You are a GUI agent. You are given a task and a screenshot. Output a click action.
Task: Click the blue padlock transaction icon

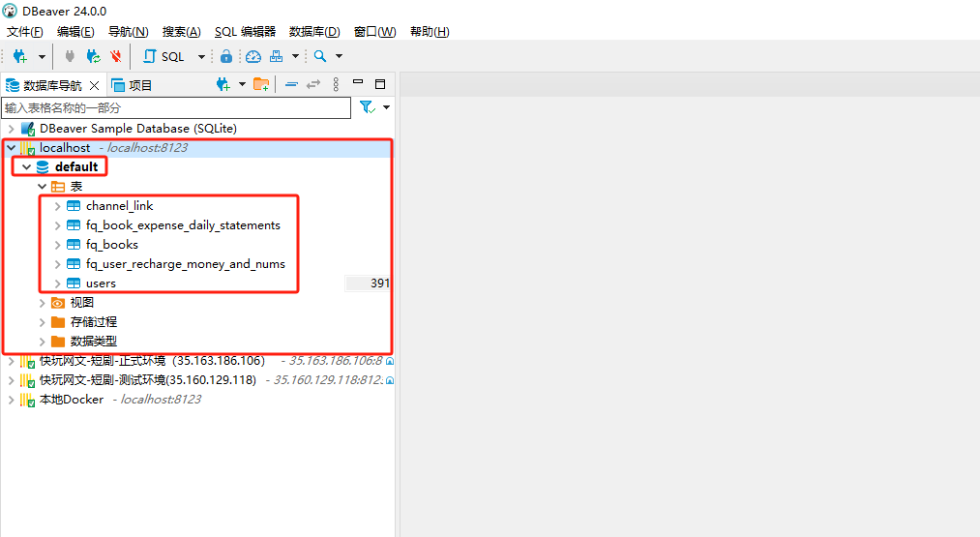[226, 56]
